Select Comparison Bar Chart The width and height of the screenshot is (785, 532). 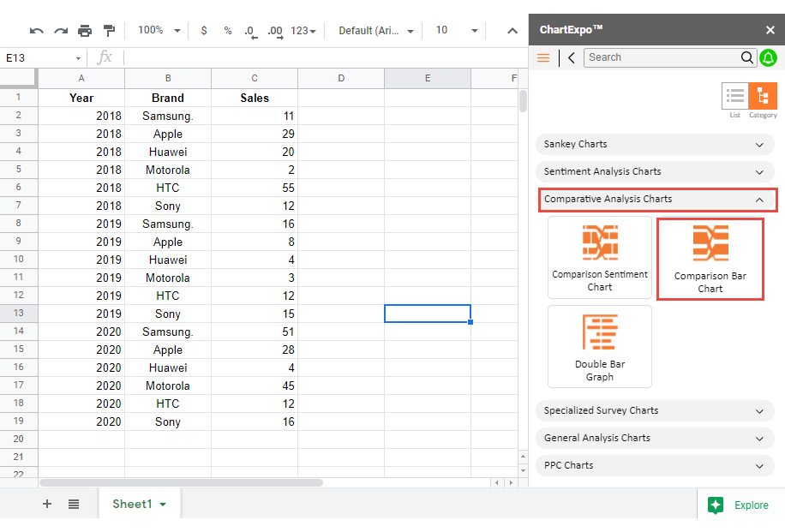710,259
